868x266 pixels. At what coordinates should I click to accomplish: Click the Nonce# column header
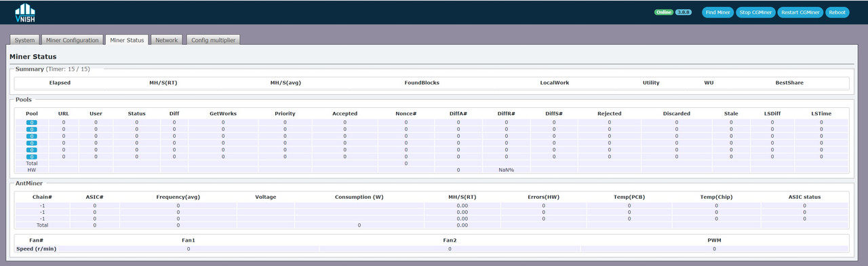[406, 113]
